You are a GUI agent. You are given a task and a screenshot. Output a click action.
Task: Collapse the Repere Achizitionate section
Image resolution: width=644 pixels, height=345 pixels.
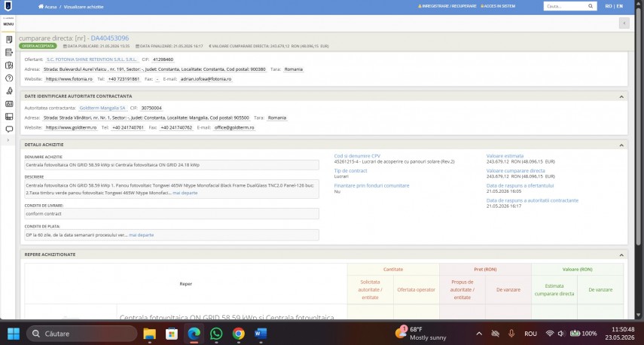pos(621,255)
